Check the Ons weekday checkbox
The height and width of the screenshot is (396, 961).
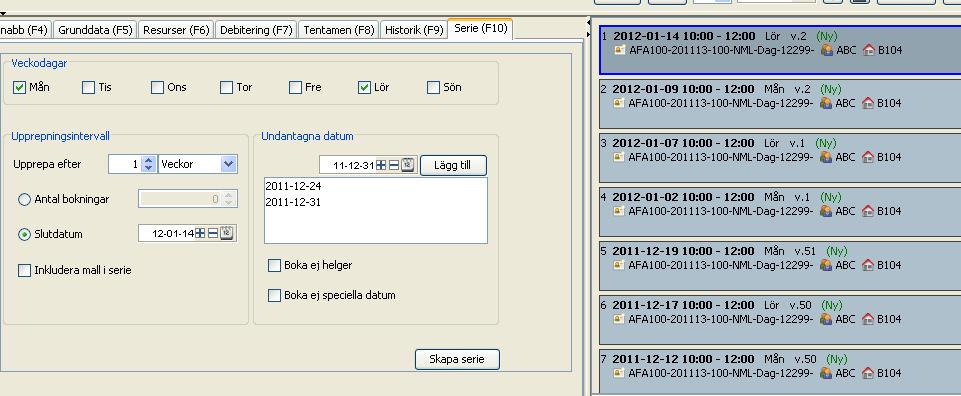pyautogui.click(x=158, y=87)
